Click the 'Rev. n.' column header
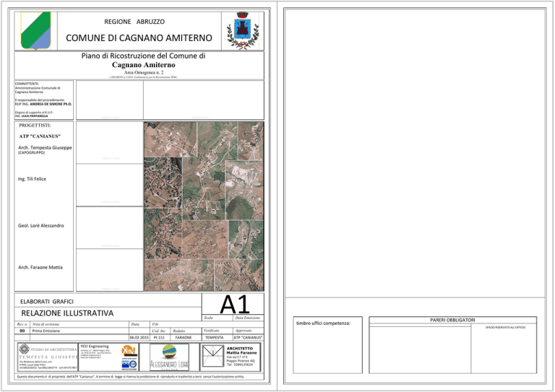 point(22,324)
